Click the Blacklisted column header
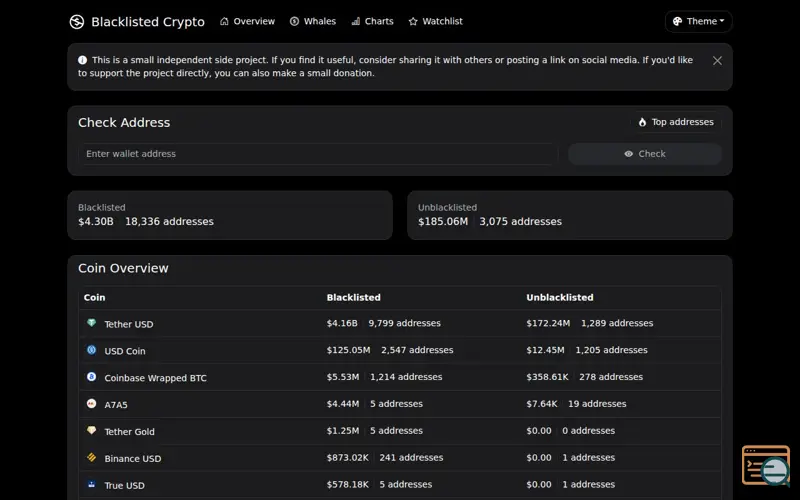This screenshot has height=500, width=800. coord(354,297)
